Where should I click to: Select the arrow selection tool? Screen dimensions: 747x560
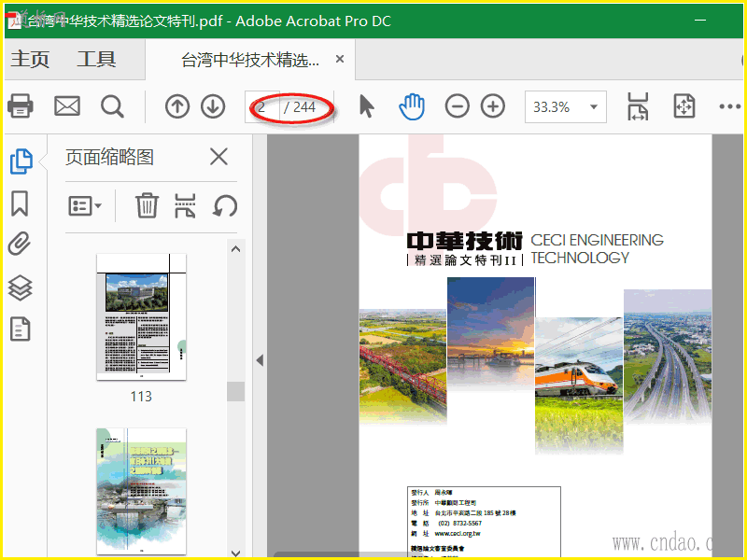366,106
